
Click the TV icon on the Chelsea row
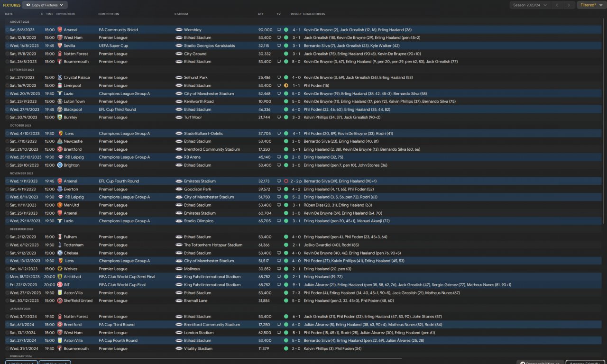tap(279, 253)
